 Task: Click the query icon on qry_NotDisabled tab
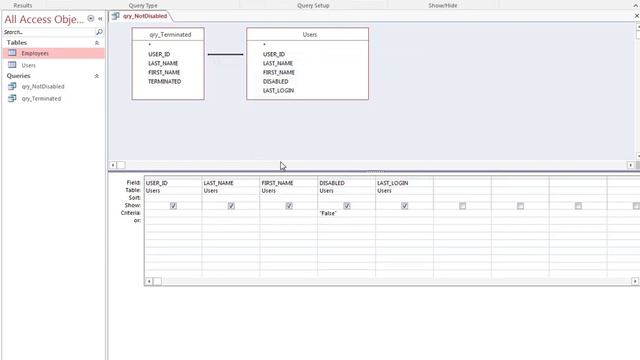[116, 16]
